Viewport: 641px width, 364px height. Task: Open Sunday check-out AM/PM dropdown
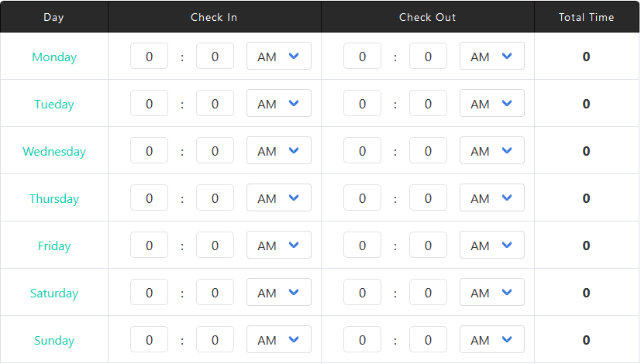491,339
